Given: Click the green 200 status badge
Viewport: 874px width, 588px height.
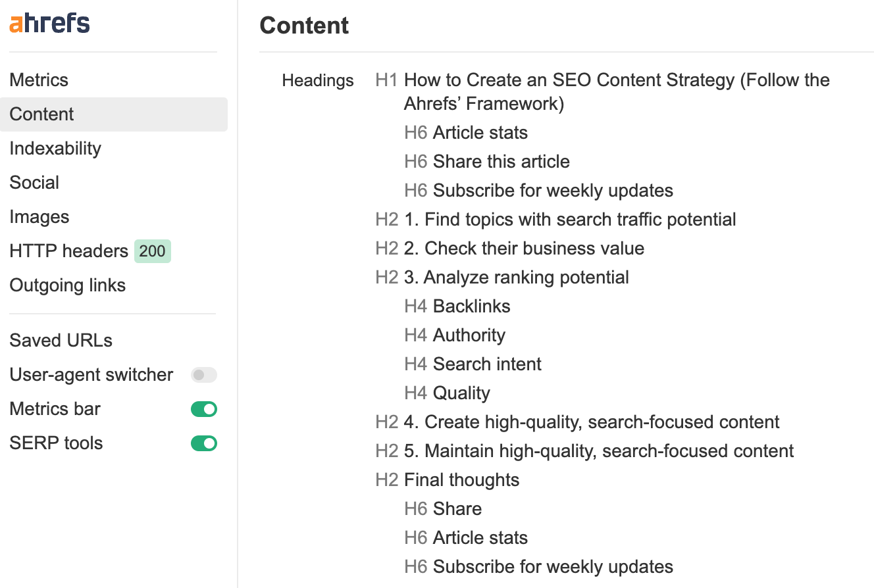Looking at the screenshot, I should (152, 251).
